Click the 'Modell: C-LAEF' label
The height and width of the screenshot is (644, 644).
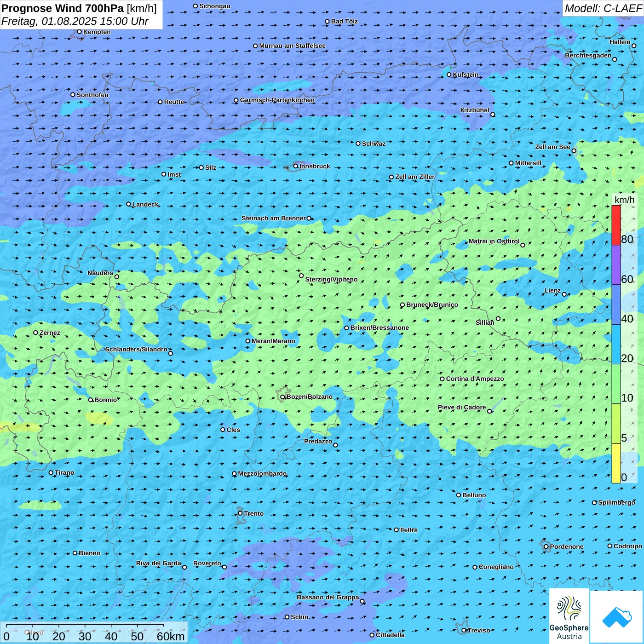click(603, 8)
